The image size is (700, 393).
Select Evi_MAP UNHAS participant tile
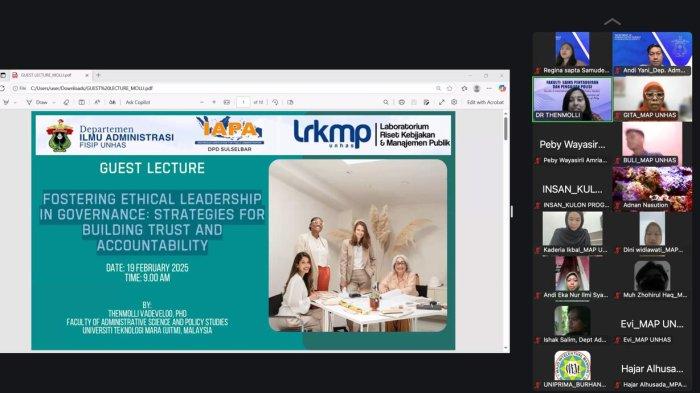(652, 324)
